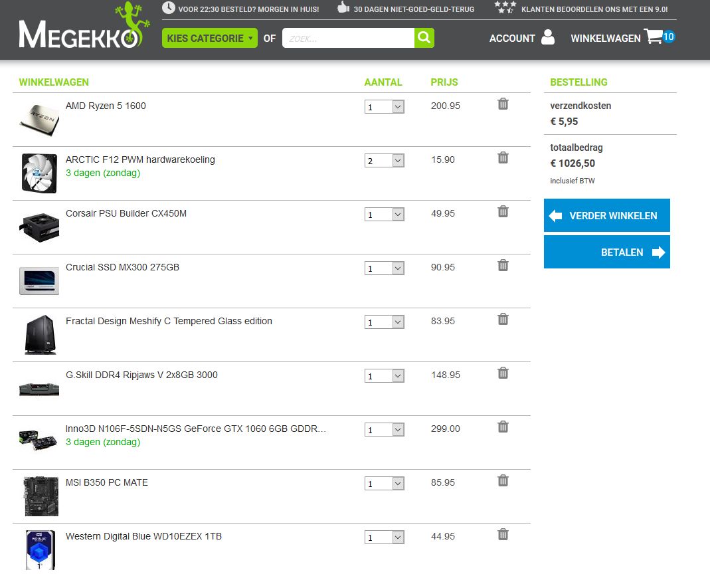
Task: Click the AMD Ryzen processor thumbnail
Action: (39, 119)
